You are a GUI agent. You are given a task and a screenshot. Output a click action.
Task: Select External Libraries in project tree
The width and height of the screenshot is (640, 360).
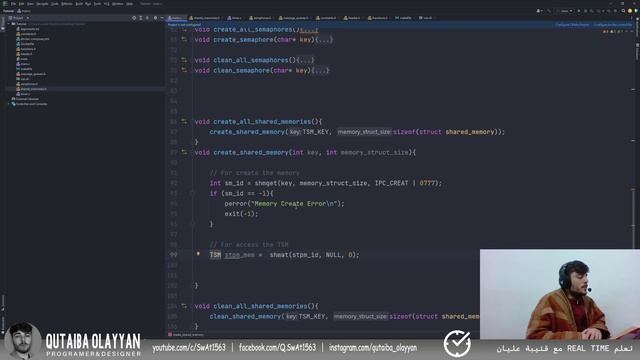coord(27,99)
